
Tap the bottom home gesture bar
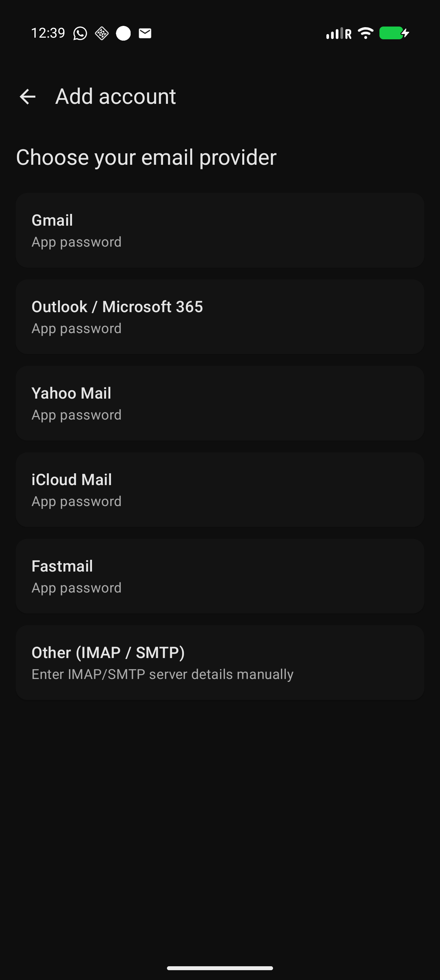(x=220, y=968)
